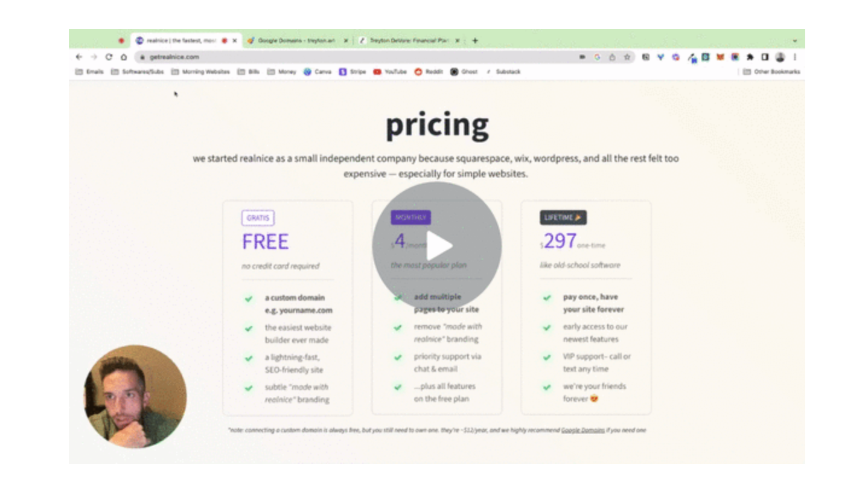Open the MetaMask fox extension

click(720, 57)
